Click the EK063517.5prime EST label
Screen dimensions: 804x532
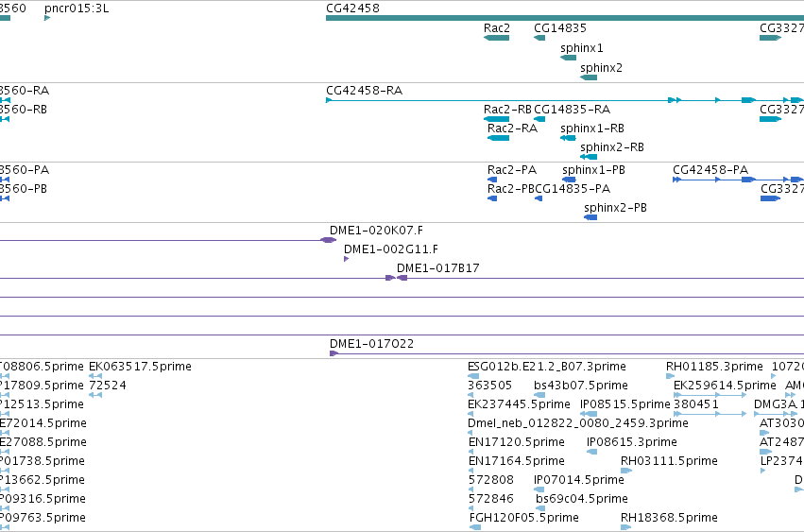click(x=140, y=367)
